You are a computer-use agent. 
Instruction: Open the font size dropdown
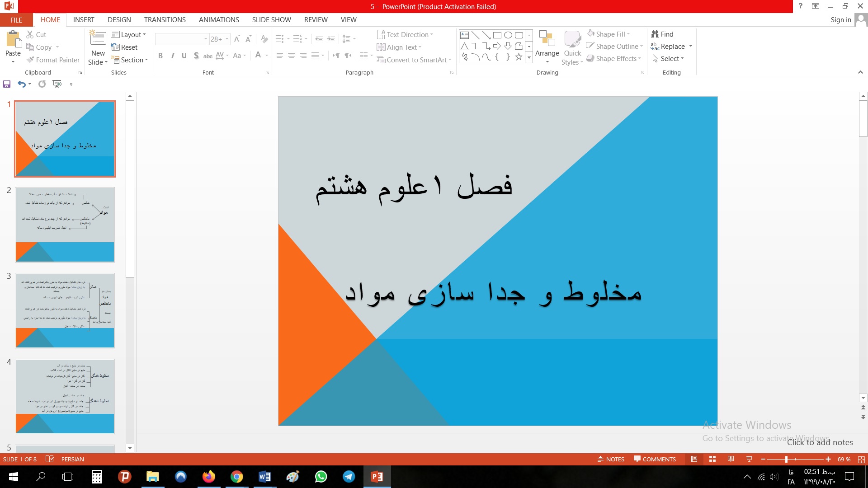pos(227,39)
